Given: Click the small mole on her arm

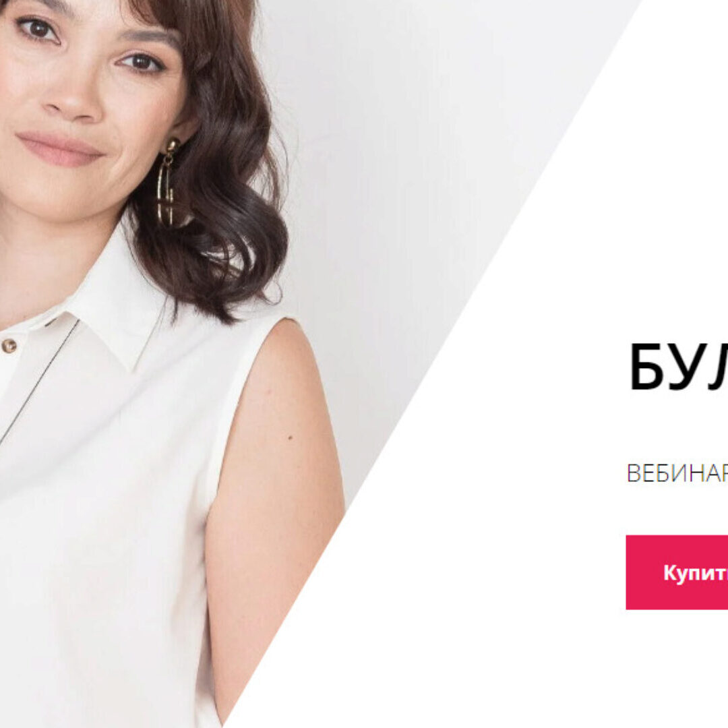Looking at the screenshot, I should pyautogui.click(x=291, y=437).
